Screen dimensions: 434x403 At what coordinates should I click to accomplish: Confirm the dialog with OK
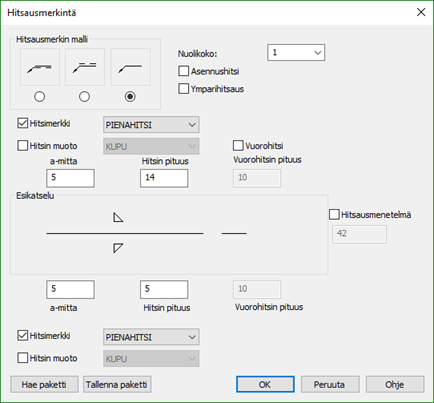point(265,384)
